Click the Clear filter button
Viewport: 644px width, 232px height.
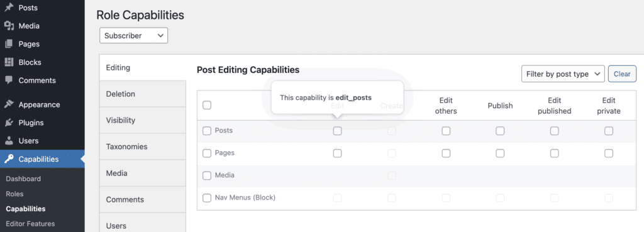click(x=622, y=74)
